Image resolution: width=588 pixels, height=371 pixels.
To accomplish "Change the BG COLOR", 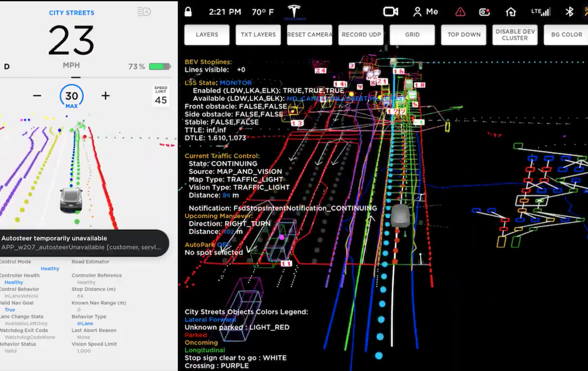I will [x=566, y=34].
